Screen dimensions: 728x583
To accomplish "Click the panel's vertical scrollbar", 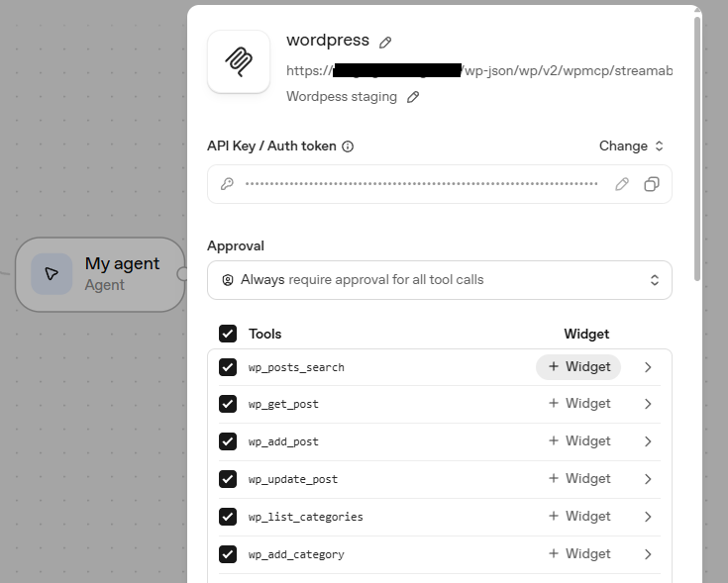I will [697, 148].
